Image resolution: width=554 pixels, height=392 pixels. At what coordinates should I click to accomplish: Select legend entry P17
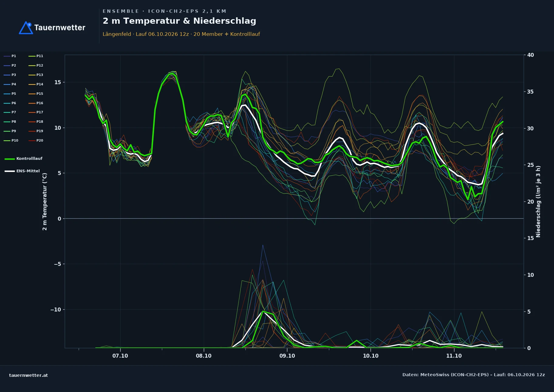36,112
